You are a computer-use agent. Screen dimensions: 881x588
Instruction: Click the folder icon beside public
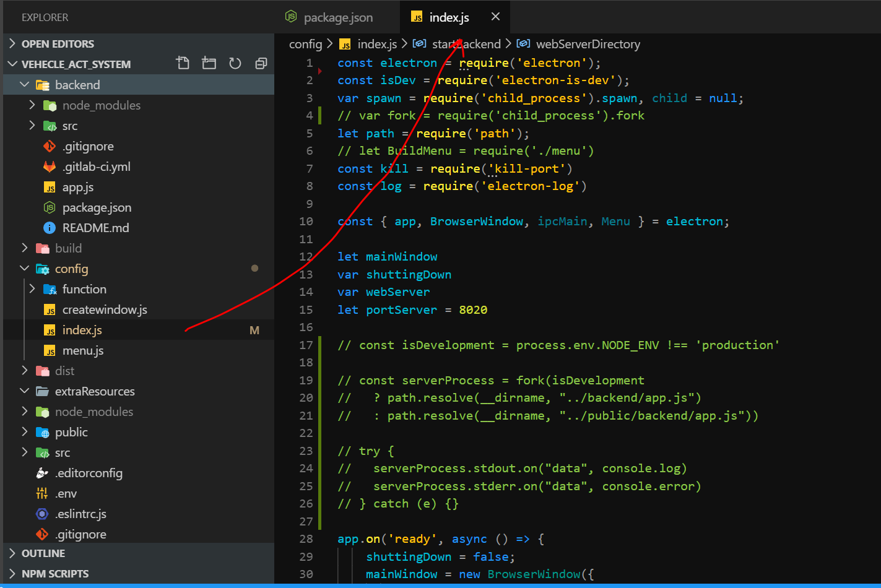coord(42,432)
